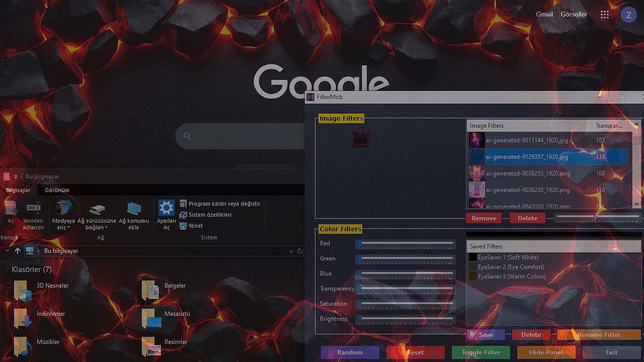Open the address bar history dropdown arrow
Viewport: 644px width, 362px height.
(x=291, y=251)
